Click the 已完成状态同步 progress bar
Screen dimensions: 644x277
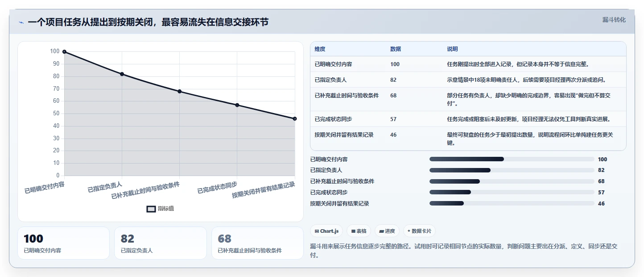(512, 193)
